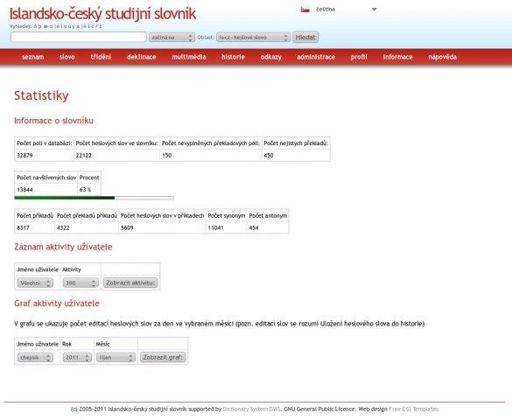512x420 pixels.
Task: Open the multimédia menu item
Action: coord(189,57)
